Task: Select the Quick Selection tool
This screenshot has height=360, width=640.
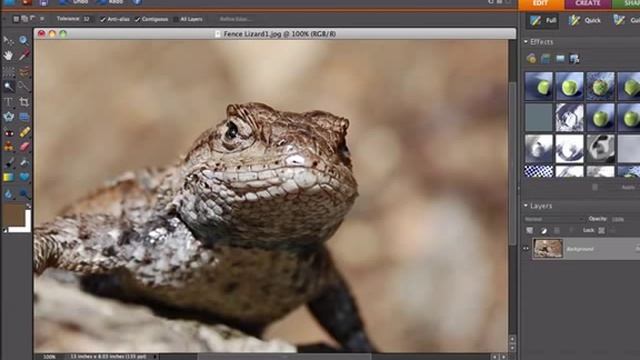Action: pyautogui.click(x=24, y=87)
